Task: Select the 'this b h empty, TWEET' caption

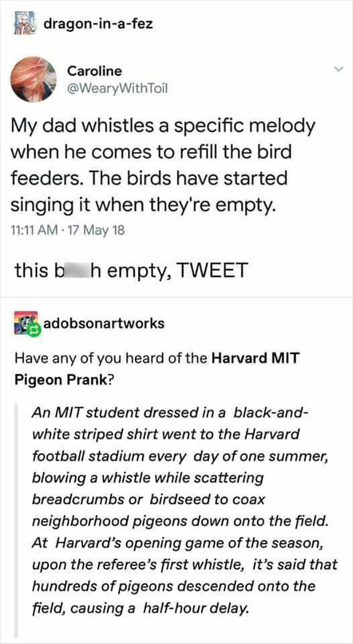Action: tap(130, 270)
